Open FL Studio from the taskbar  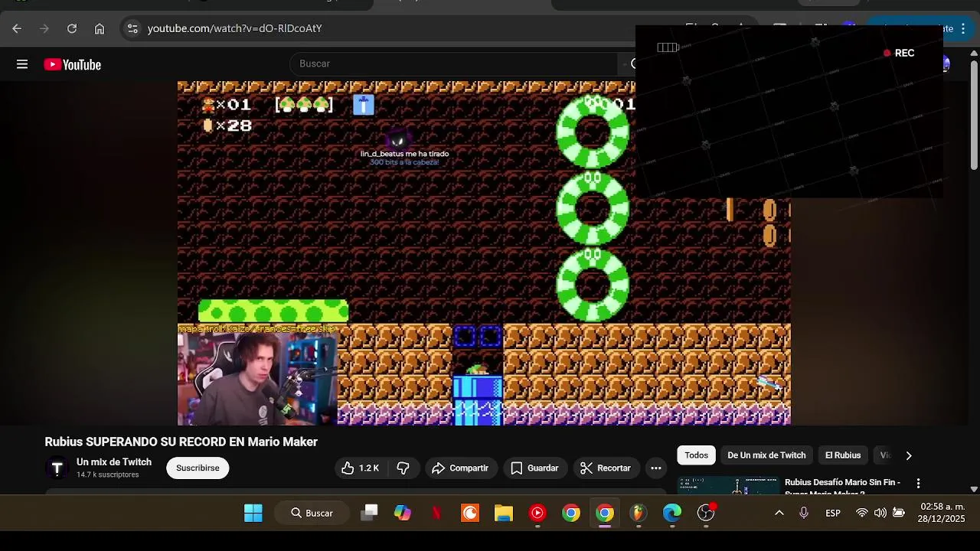[639, 513]
